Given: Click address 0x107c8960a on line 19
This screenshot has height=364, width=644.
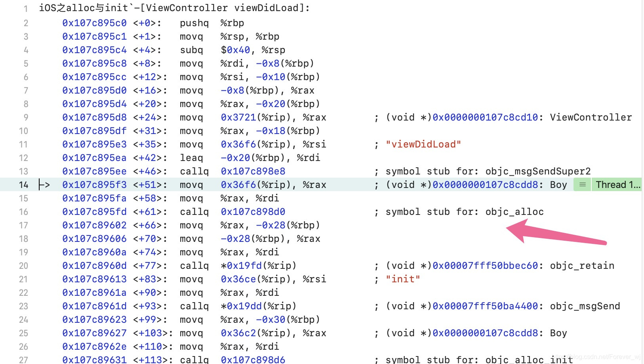Looking at the screenshot, I should pos(94,252).
